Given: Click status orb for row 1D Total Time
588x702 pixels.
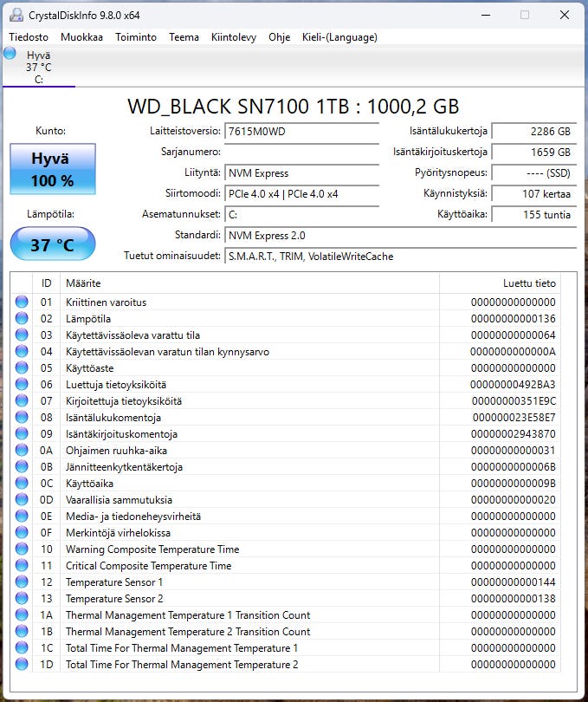Looking at the screenshot, I should pos(22,664).
